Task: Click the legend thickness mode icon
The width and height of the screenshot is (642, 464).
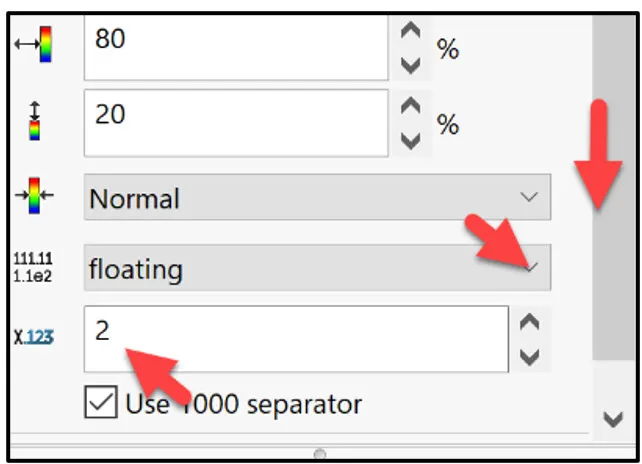Action: pos(34,195)
